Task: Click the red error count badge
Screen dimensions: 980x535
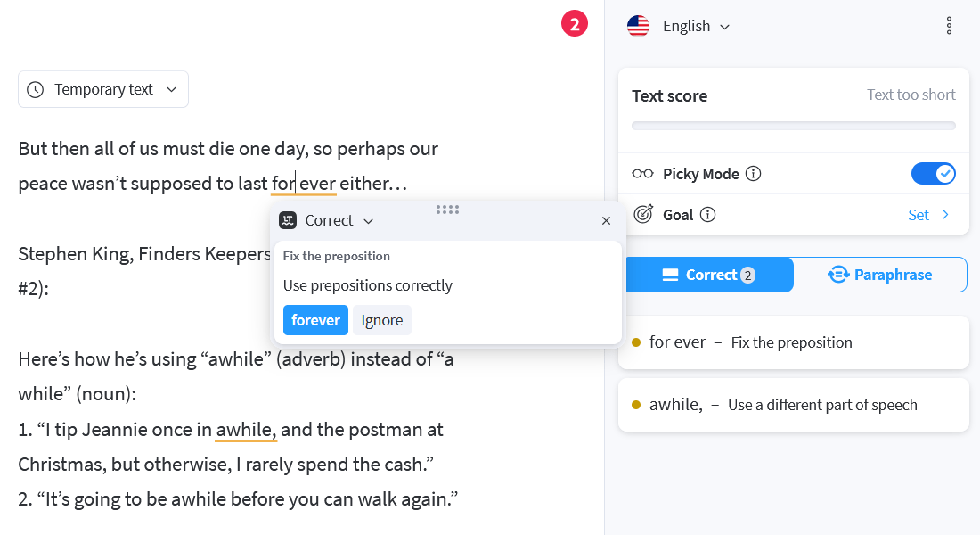Action: pyautogui.click(x=575, y=24)
